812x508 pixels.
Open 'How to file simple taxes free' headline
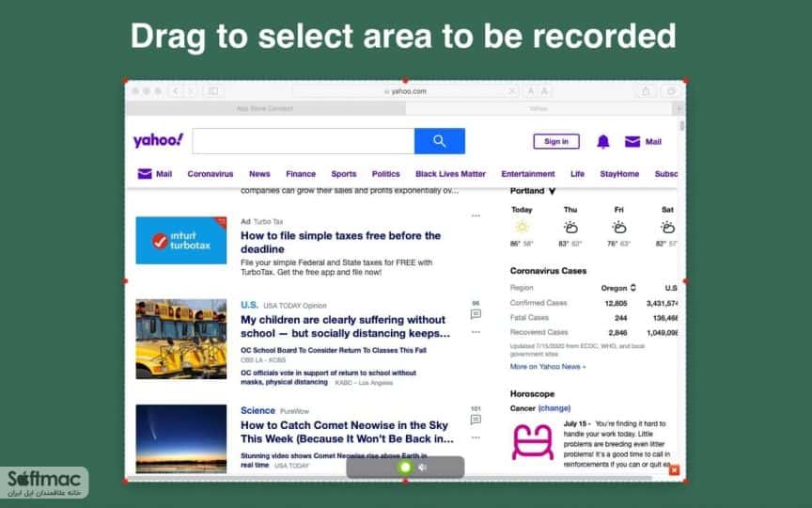pos(341,242)
